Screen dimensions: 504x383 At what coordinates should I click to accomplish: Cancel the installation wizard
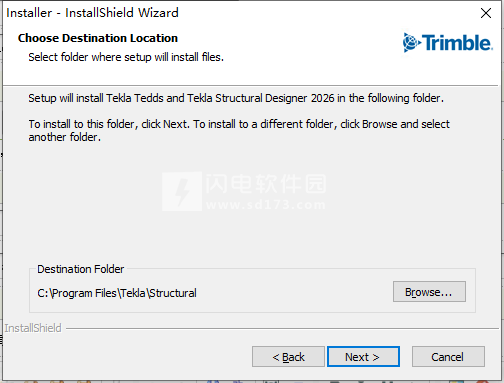(x=448, y=357)
